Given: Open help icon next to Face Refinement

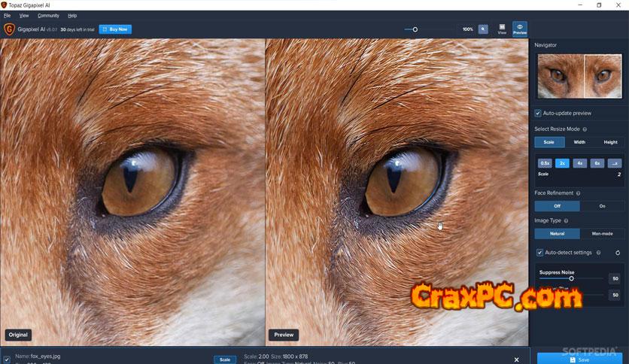Looking at the screenshot, I should click(x=578, y=193).
